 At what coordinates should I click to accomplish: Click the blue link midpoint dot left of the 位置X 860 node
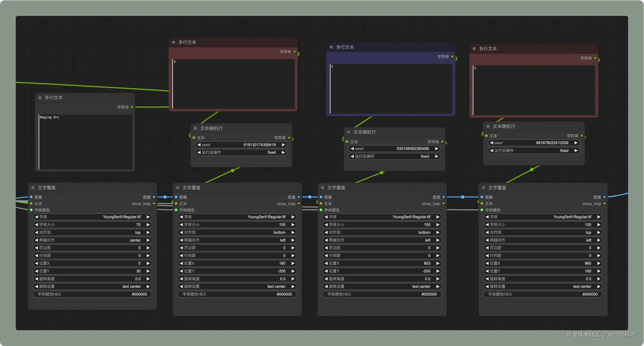[x=463, y=197]
